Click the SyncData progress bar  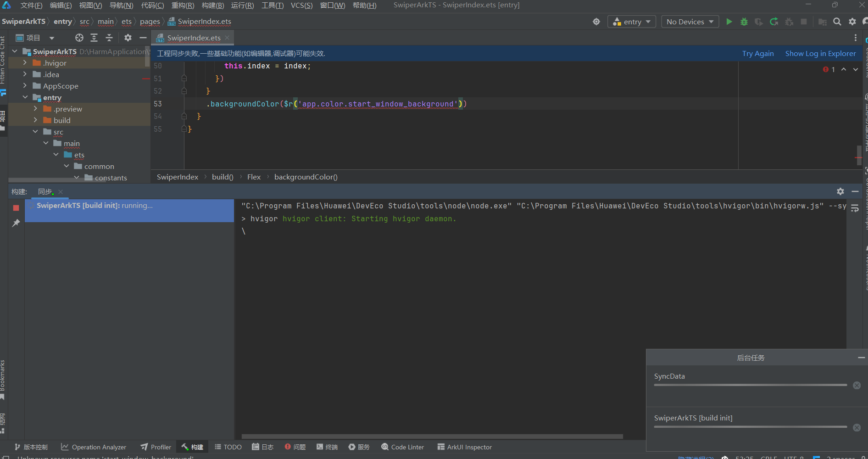750,385
